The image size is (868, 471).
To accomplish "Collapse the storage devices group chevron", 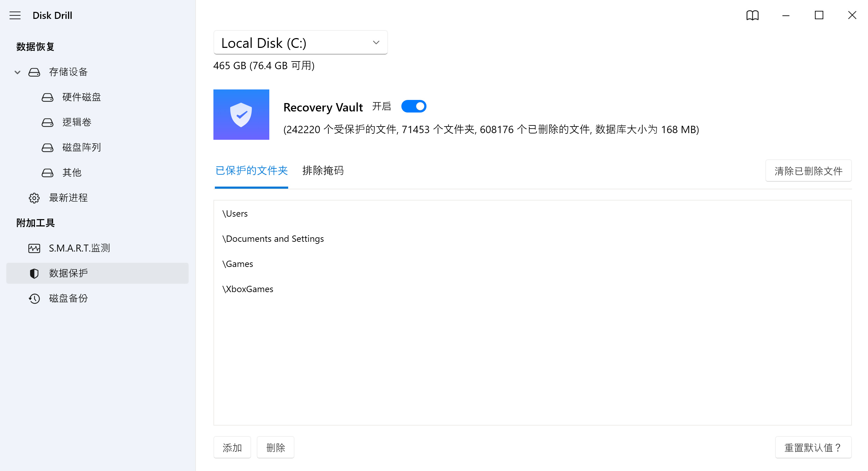I will [17, 71].
